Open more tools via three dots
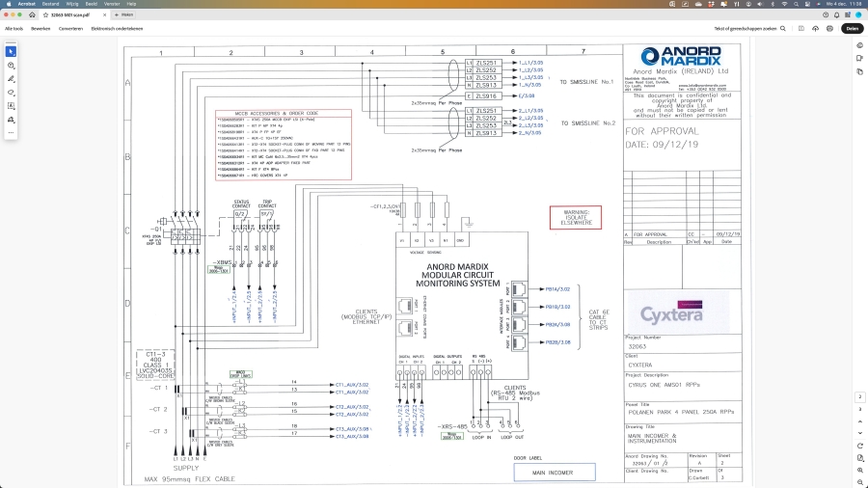This screenshot has height=488, width=868. tap(11, 133)
